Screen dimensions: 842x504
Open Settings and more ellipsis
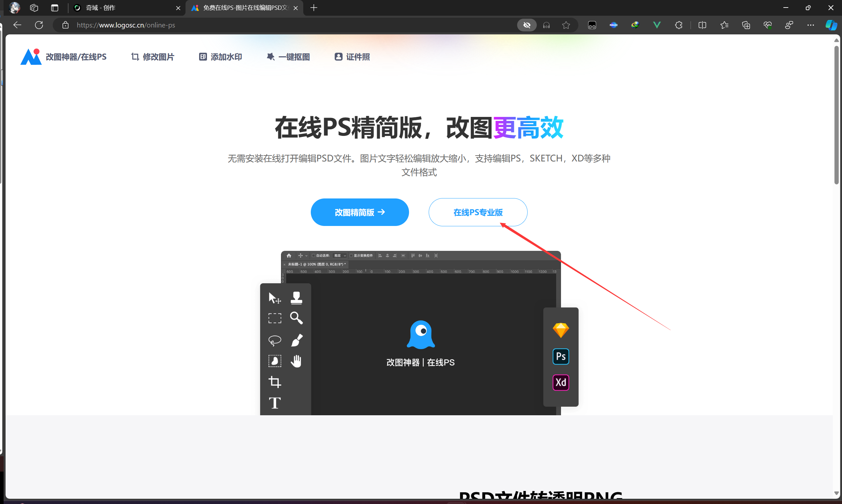pyautogui.click(x=811, y=25)
